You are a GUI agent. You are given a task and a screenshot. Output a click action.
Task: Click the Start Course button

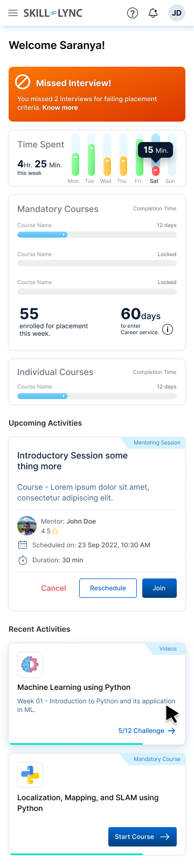[x=142, y=837]
